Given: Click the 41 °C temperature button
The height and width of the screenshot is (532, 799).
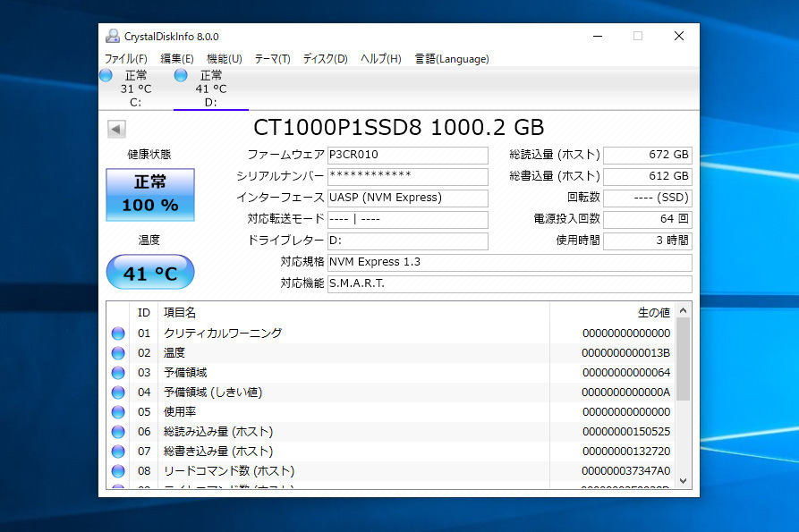Looking at the screenshot, I should [x=150, y=272].
